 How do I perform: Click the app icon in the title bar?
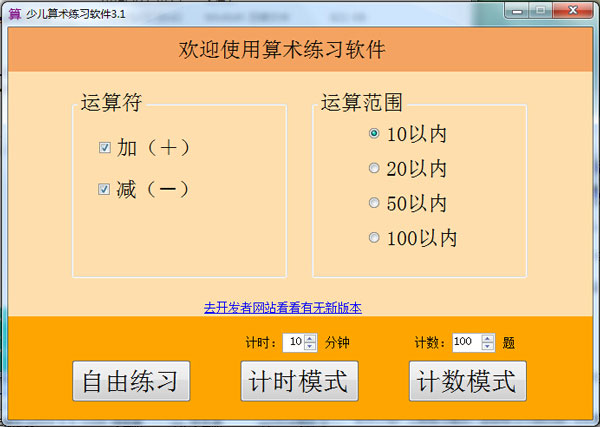pyautogui.click(x=15, y=12)
